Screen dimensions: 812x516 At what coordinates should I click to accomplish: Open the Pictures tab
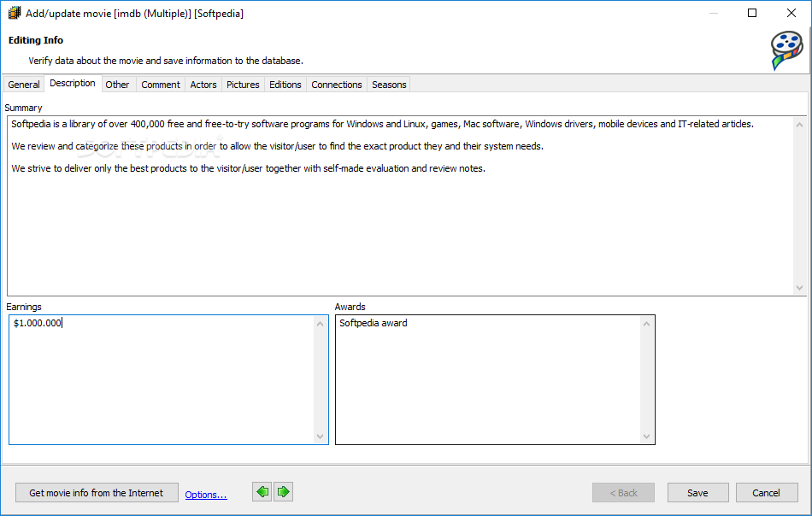point(243,85)
